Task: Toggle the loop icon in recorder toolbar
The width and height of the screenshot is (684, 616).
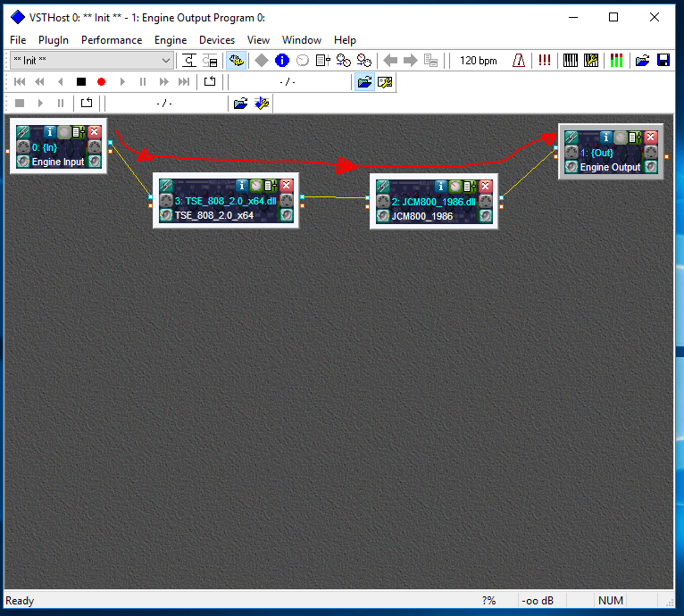Action: pos(87,103)
